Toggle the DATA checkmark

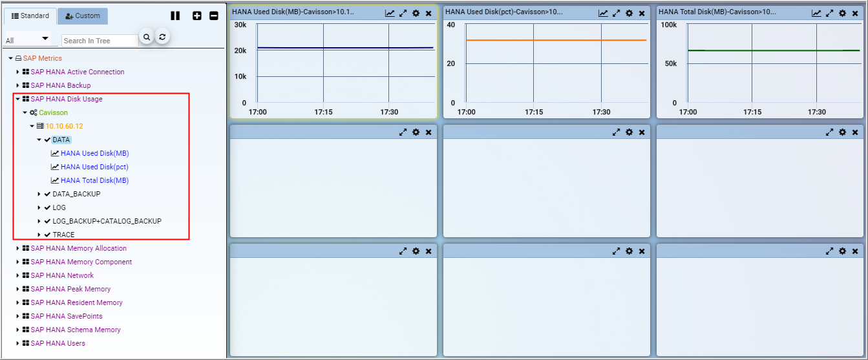pyautogui.click(x=47, y=140)
